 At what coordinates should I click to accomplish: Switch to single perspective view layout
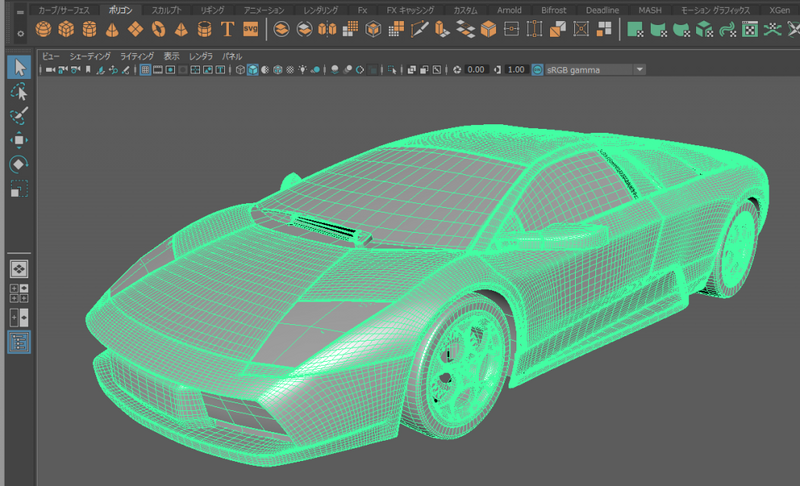click(x=19, y=269)
